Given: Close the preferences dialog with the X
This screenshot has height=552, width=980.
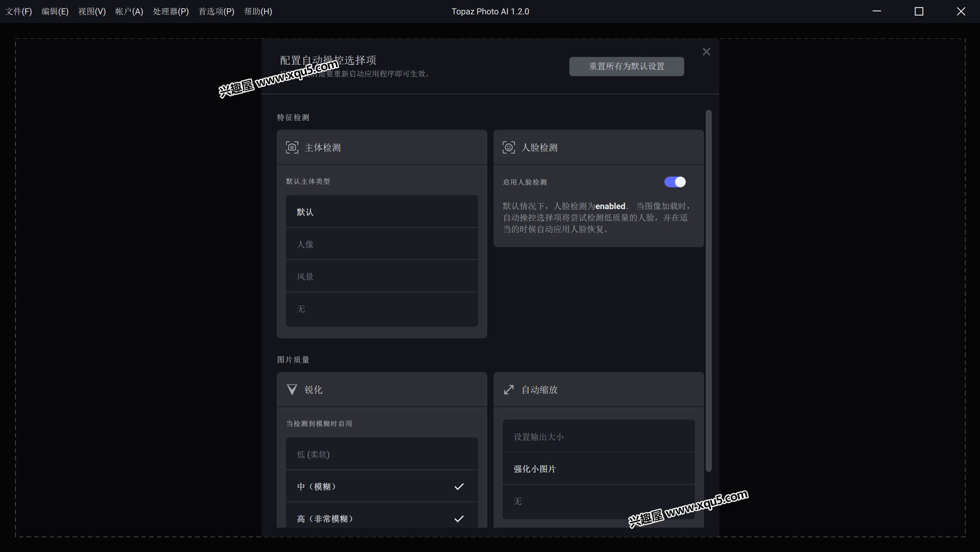Looking at the screenshot, I should click(706, 51).
